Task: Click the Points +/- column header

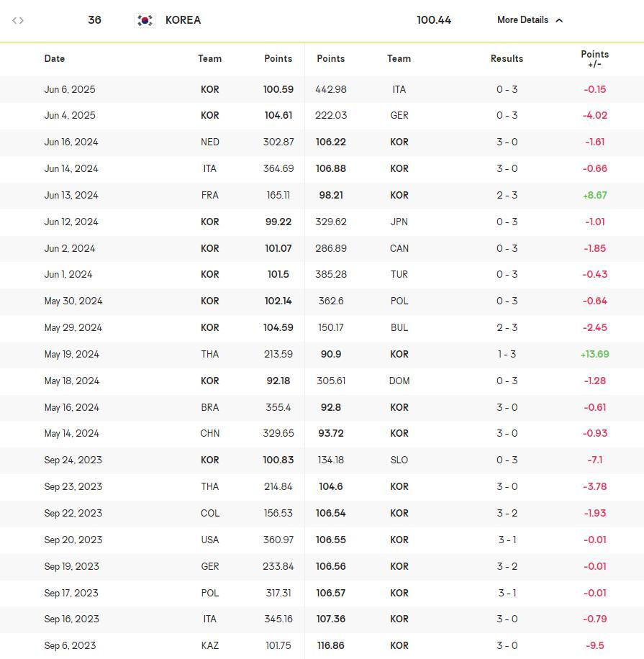Action: click(594, 59)
